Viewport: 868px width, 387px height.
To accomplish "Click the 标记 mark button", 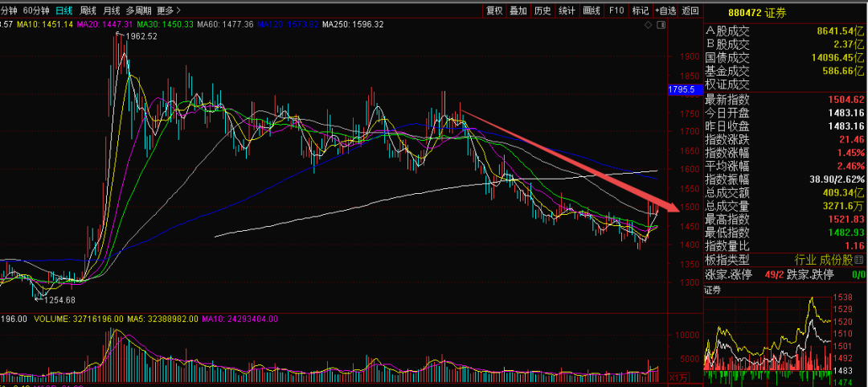I will (641, 10).
